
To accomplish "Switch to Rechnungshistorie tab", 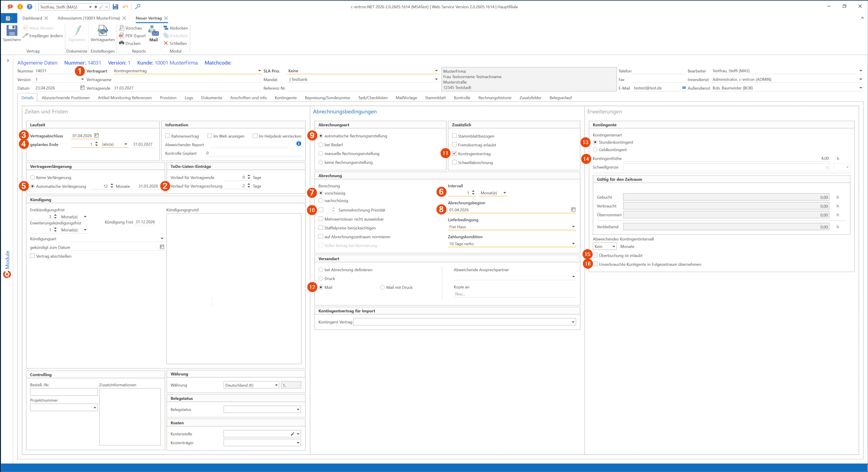I will tap(495, 98).
